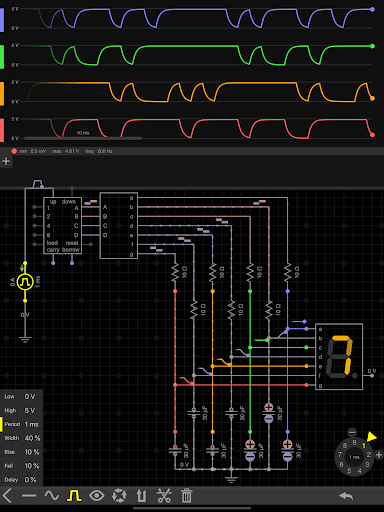Delete component with trash can icon
This screenshot has height=512, width=384.
pos(187,496)
